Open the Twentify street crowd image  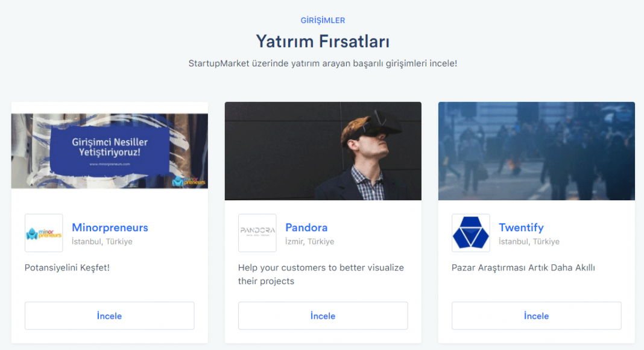tap(537, 151)
